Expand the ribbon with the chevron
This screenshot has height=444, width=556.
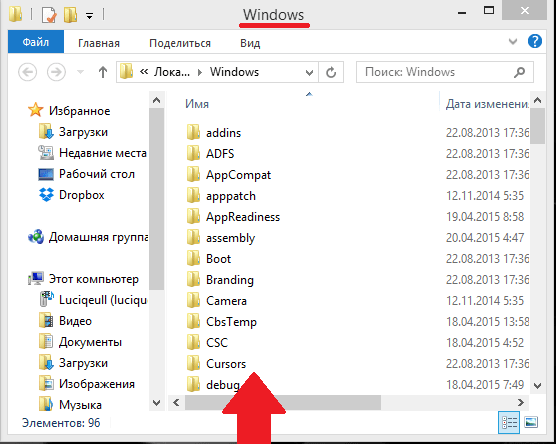pyautogui.click(x=513, y=42)
